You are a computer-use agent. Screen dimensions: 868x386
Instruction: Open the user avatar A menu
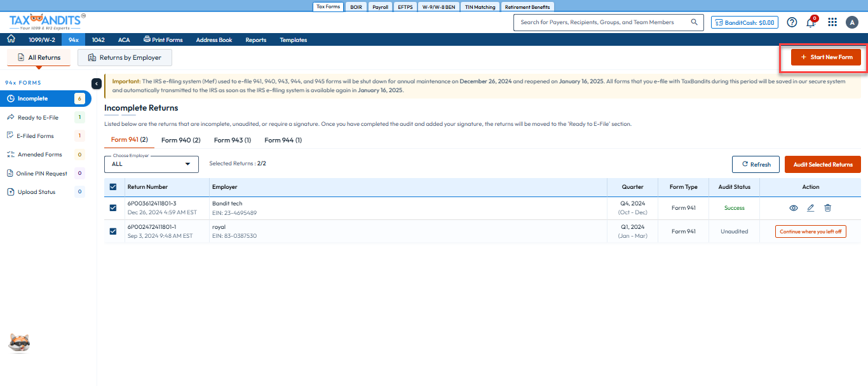point(852,22)
